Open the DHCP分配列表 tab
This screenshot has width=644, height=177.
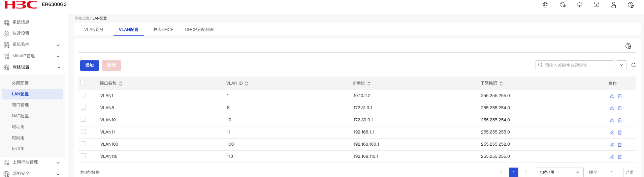(199, 30)
